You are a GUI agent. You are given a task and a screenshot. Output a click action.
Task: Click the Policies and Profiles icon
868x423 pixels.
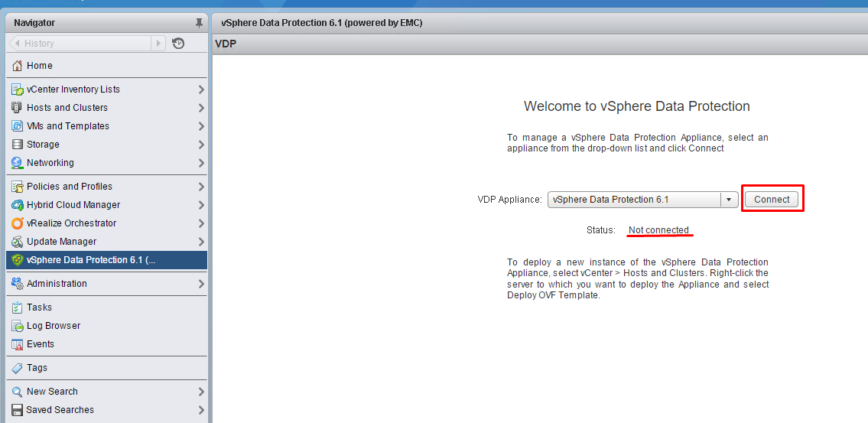click(17, 187)
